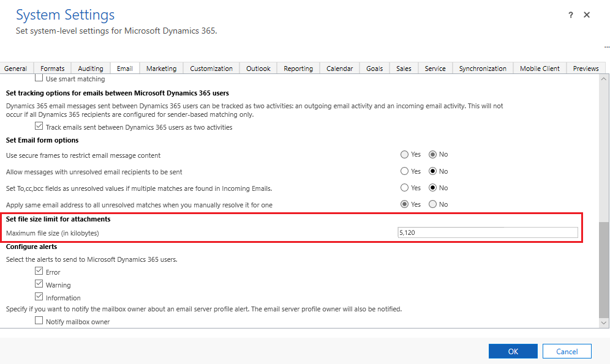Close the System Settings dialog
610x364 pixels.
point(587,15)
